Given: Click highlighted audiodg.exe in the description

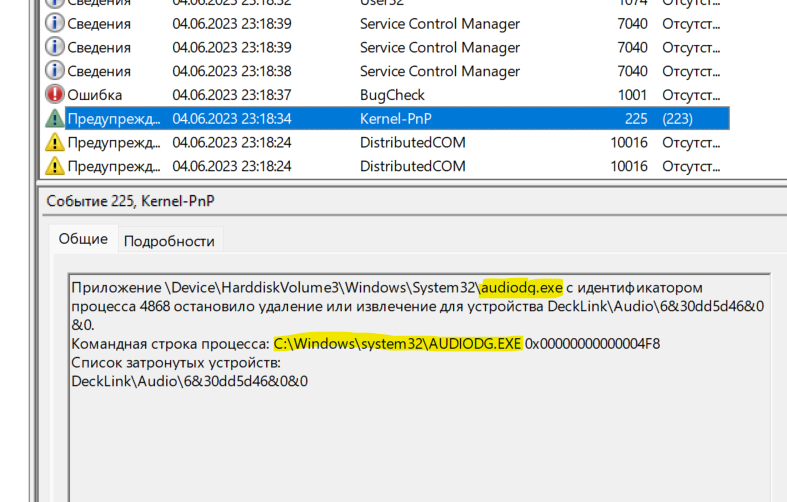Looking at the screenshot, I should tap(521, 288).
